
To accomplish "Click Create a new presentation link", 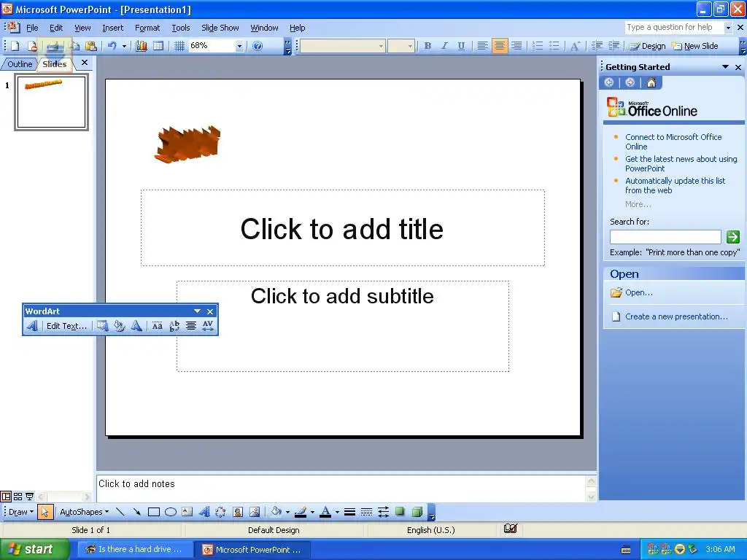I will point(676,316).
